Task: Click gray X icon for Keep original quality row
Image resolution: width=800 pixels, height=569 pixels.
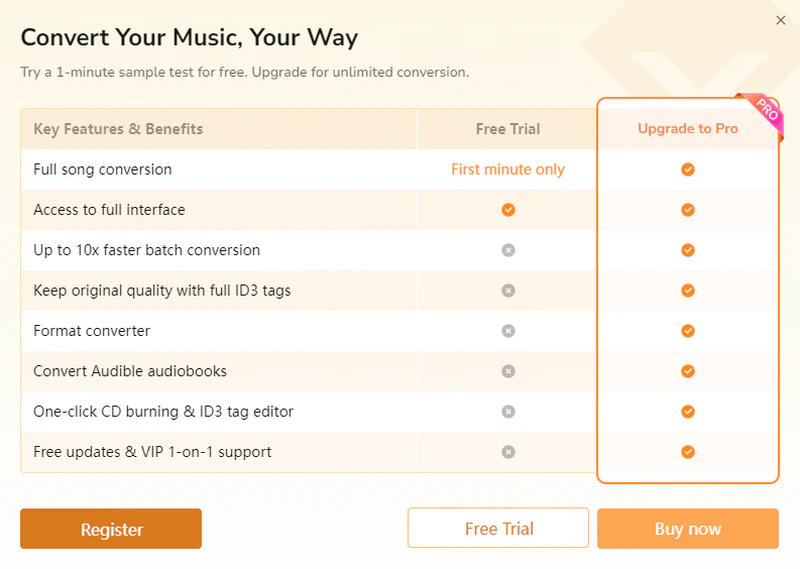Action: pyautogui.click(x=508, y=290)
